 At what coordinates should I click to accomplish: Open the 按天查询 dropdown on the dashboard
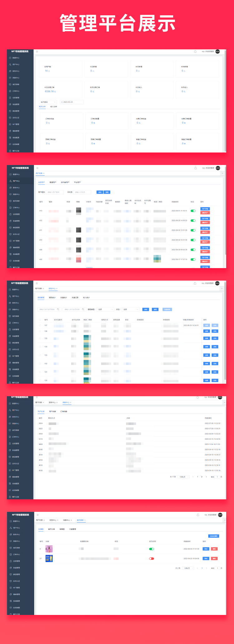[x=48, y=102]
